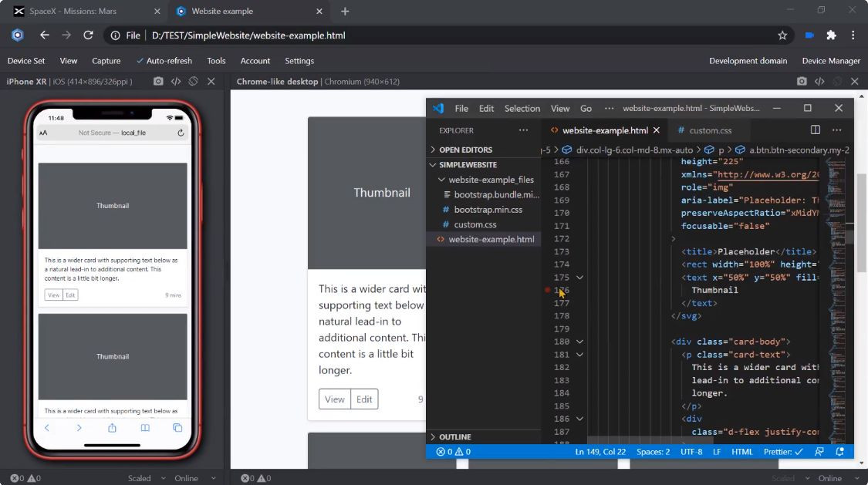Screen dimensions: 868x485
Task: Take screenshot of Chrome-like desktop
Action: point(802,81)
